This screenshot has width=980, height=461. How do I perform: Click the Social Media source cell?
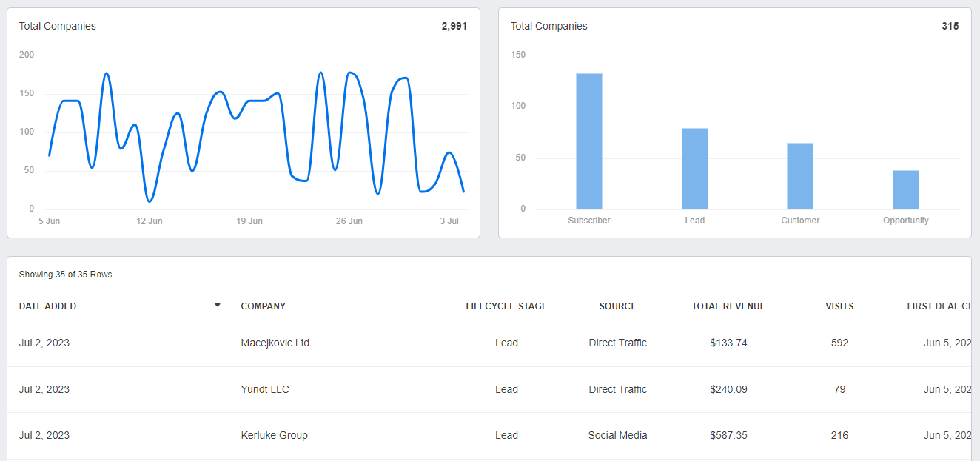pos(617,435)
